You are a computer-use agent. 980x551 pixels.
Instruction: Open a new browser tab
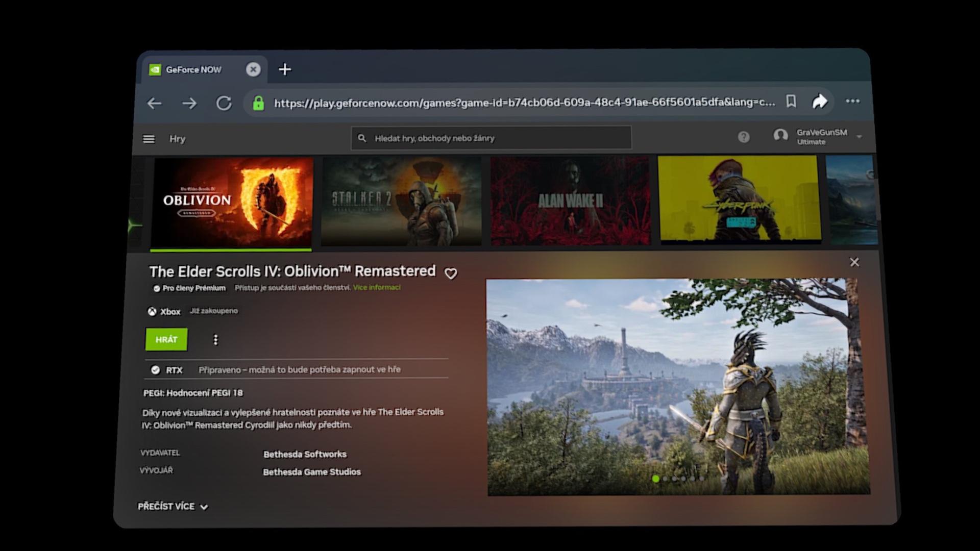point(285,69)
